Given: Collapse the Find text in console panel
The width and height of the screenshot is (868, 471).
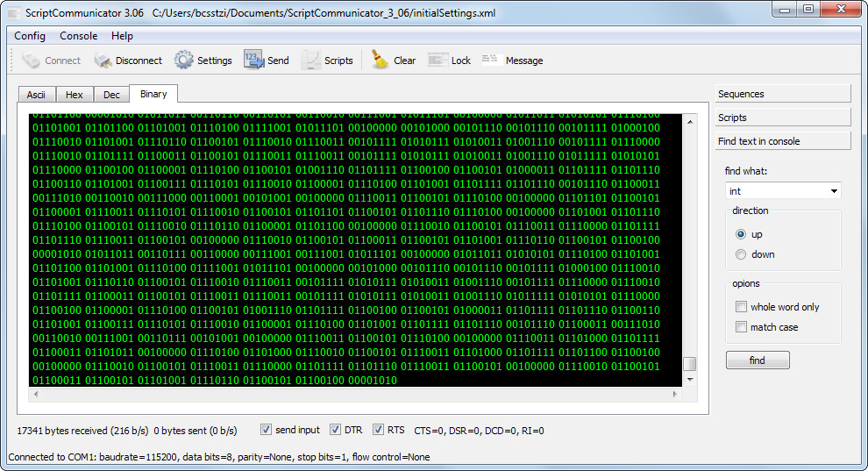Looking at the screenshot, I should pos(783,141).
